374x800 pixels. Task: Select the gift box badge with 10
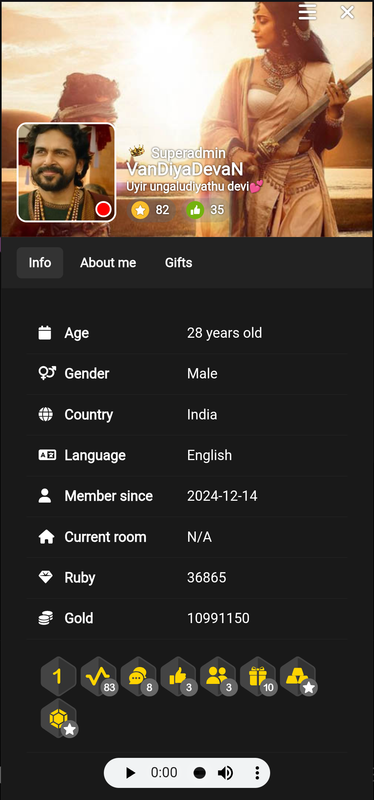(258, 676)
